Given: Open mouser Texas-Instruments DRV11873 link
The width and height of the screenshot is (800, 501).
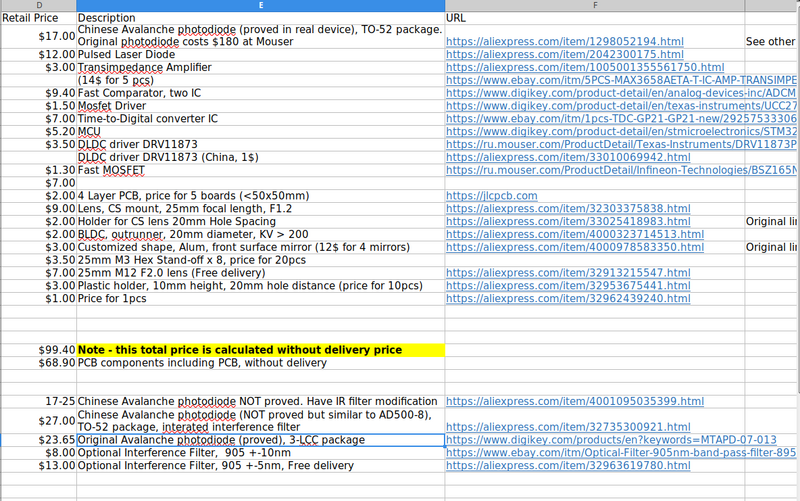Looking at the screenshot, I should (x=621, y=144).
